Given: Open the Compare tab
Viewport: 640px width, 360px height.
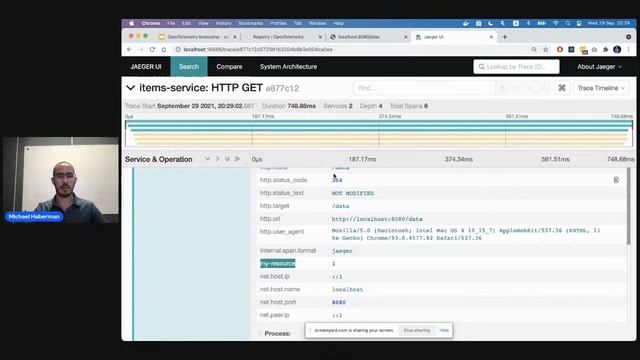Looking at the screenshot, I should [229, 67].
